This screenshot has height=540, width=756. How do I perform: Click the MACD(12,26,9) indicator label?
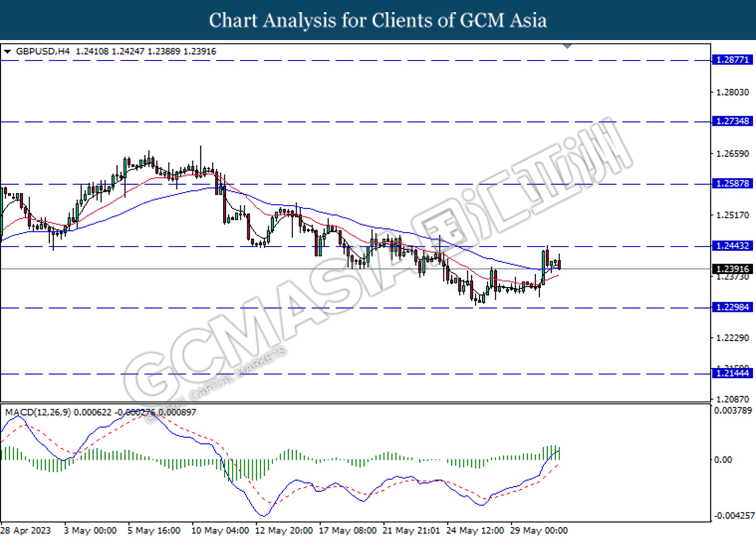point(38,412)
